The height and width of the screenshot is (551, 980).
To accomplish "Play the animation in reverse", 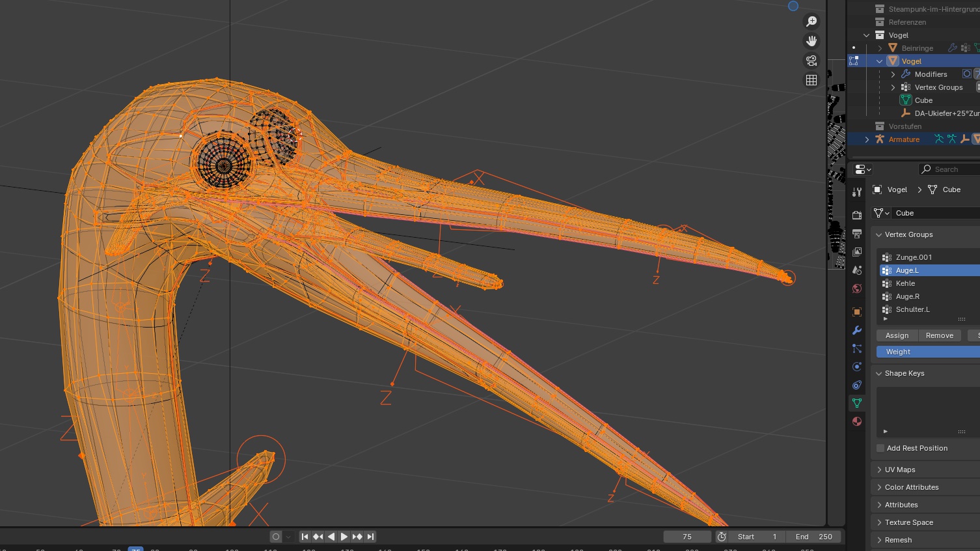I will 331,537.
